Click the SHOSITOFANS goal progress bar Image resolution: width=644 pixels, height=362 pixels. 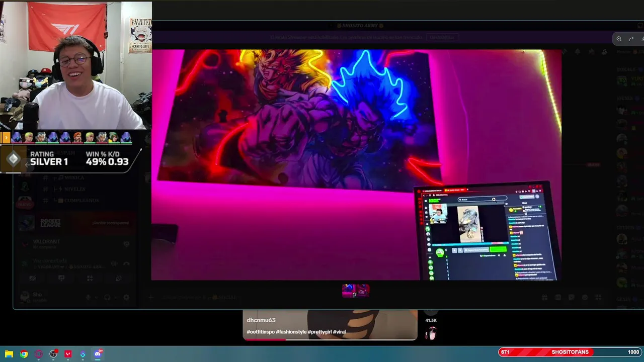pyautogui.click(x=571, y=352)
